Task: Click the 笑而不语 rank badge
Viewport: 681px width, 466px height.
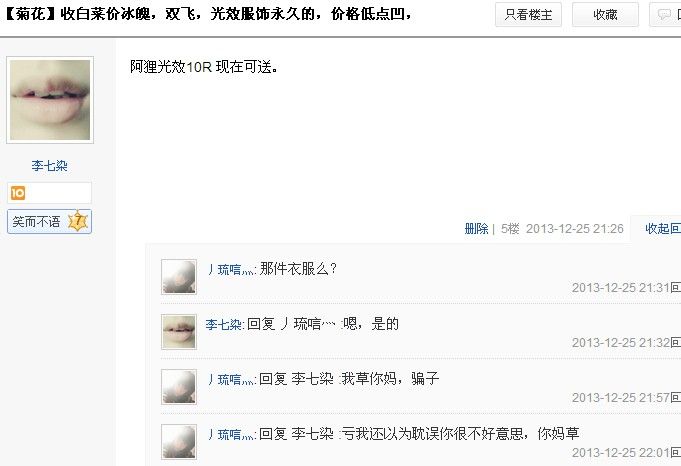Action: (x=49, y=221)
